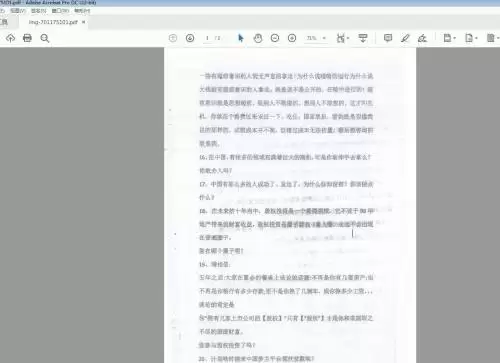Add a sticky note comment
Screen dimensions: 500x363
pos(388,38)
